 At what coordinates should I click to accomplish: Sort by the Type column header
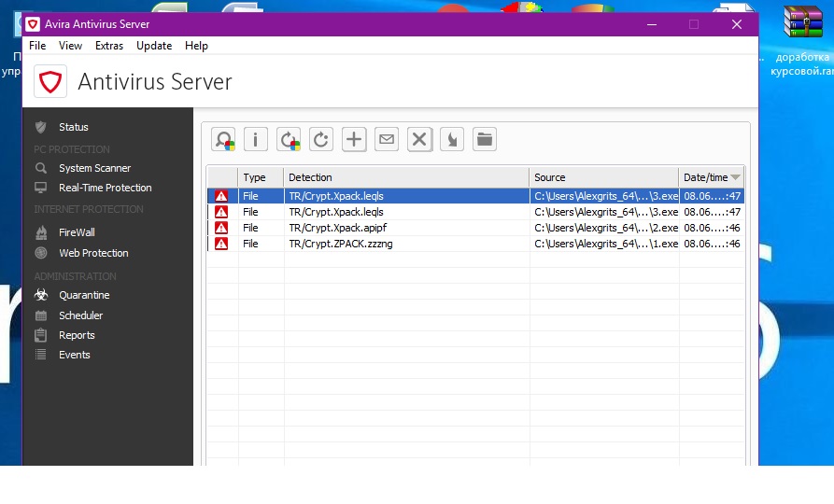pyautogui.click(x=262, y=177)
